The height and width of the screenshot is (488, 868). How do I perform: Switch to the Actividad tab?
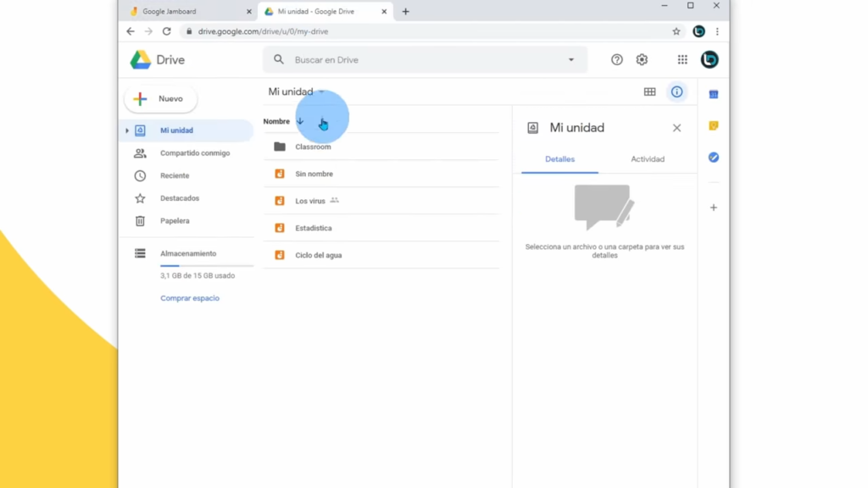point(648,159)
